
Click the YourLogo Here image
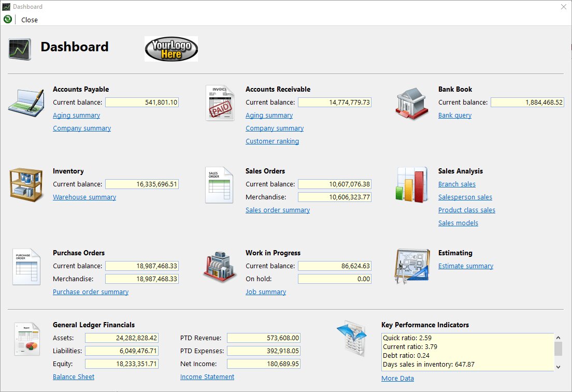171,49
